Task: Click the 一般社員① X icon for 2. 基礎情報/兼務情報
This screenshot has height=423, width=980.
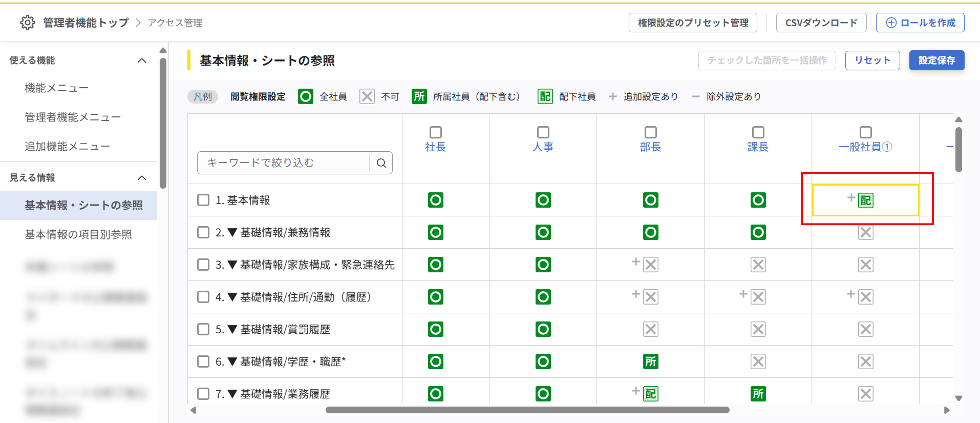Action: coord(866,232)
